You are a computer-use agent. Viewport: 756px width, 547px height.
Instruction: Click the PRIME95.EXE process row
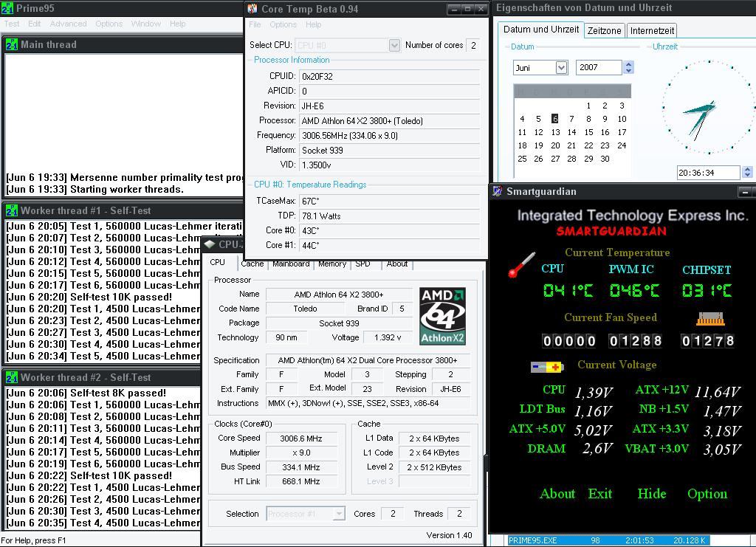pyautogui.click(x=608, y=541)
